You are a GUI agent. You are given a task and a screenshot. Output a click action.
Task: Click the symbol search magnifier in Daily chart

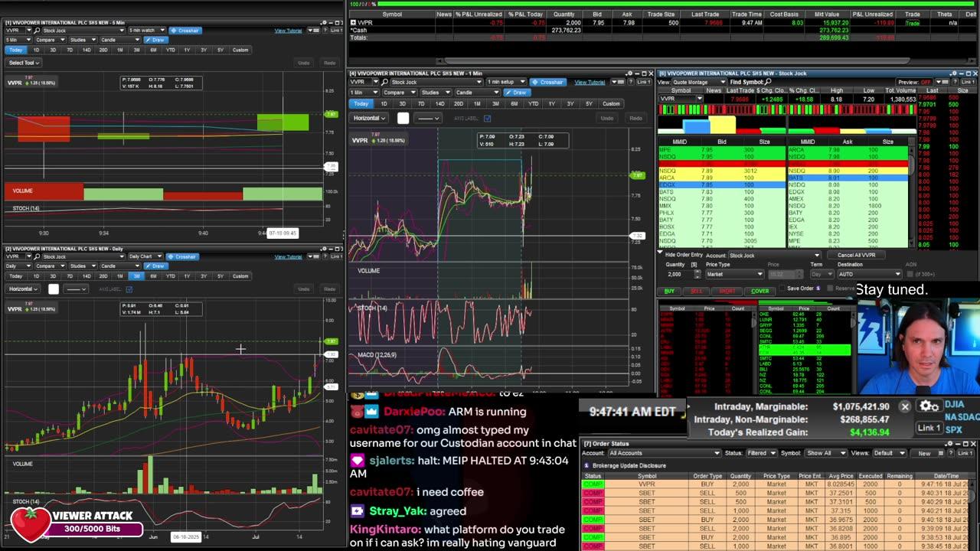(x=37, y=256)
